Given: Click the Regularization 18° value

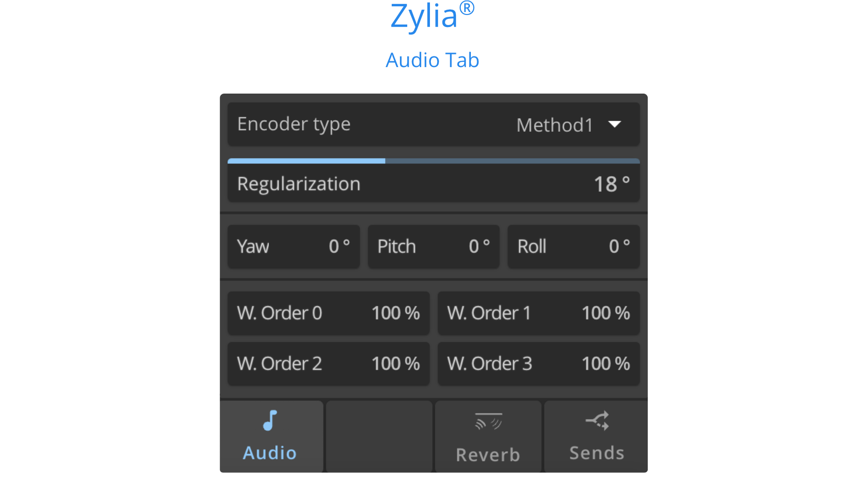Looking at the screenshot, I should click(611, 184).
